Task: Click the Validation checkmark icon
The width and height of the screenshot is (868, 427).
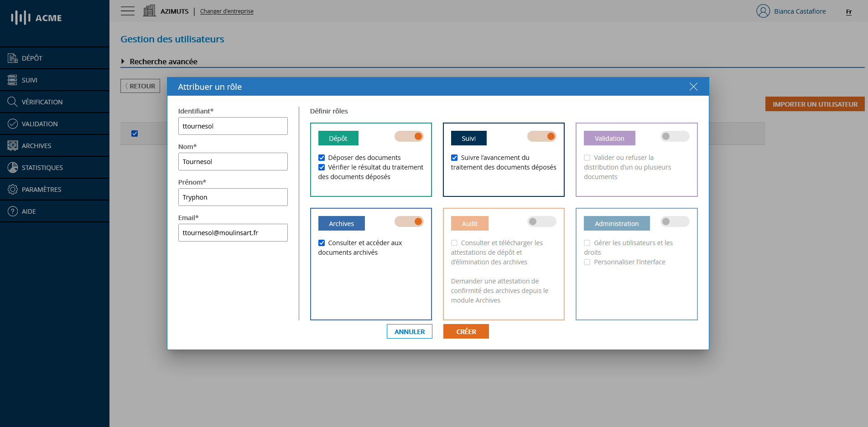Action: point(13,123)
